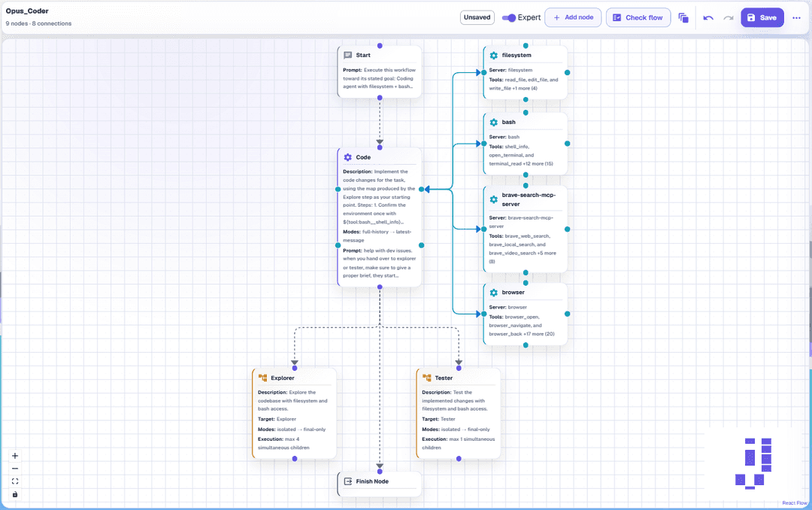Image resolution: width=812 pixels, height=510 pixels.
Task: Zoom in on the canvas
Action: point(15,456)
